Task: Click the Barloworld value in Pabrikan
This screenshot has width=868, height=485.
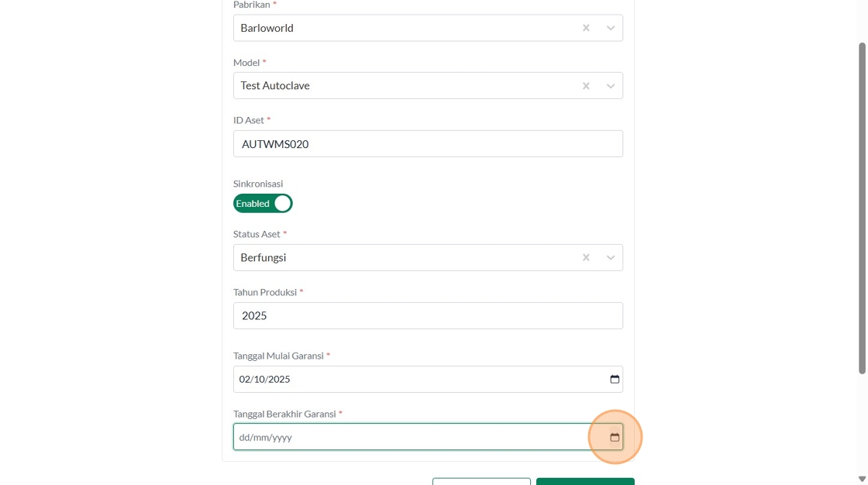Action: pyautogui.click(x=267, y=28)
